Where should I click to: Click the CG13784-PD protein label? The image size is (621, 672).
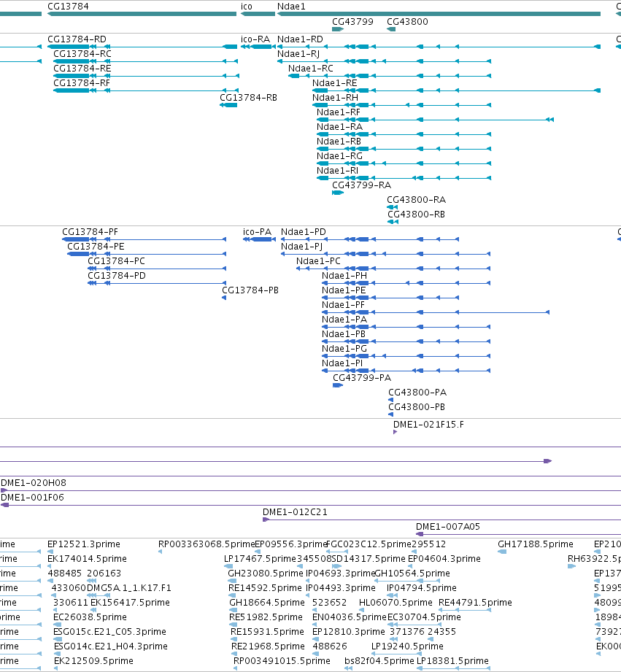coord(117,276)
